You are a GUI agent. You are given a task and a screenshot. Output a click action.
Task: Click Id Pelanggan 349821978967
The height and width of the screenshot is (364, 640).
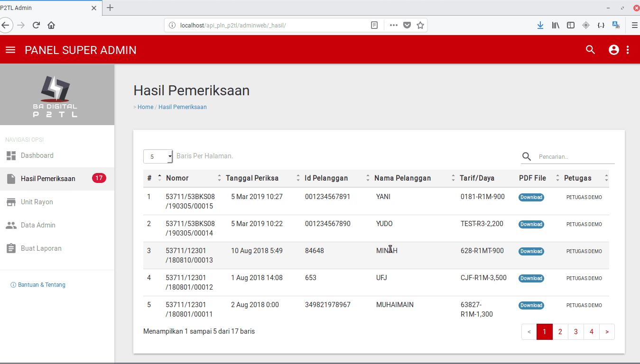click(328, 305)
